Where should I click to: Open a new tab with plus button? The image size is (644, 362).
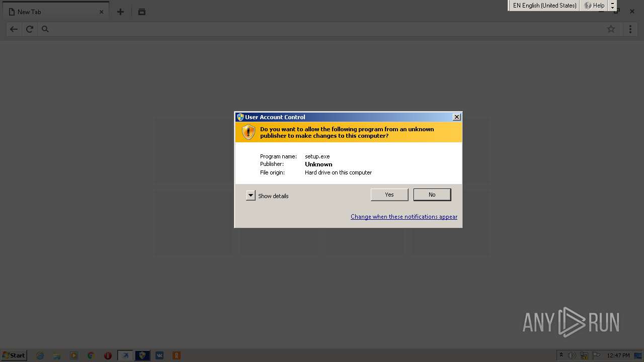pos(120,12)
